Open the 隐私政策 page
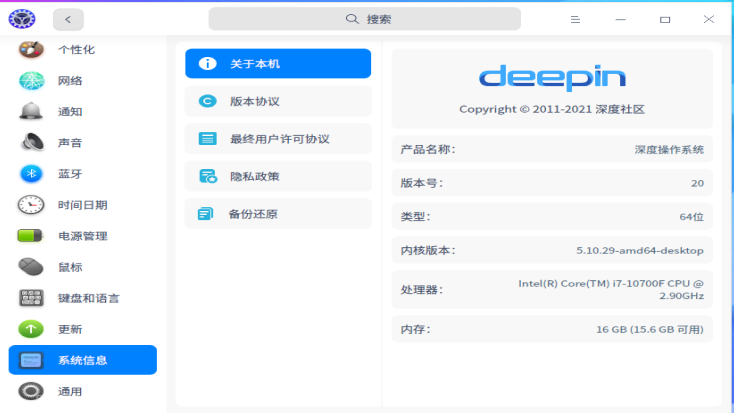This screenshot has width=734, height=413. [278, 176]
